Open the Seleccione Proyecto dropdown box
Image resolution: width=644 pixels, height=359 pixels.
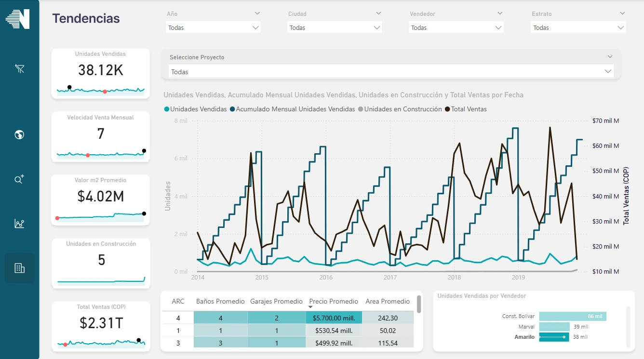(391, 72)
